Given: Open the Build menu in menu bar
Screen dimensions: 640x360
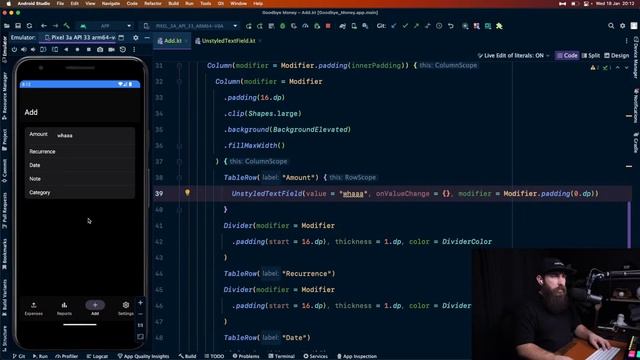Looking at the screenshot, I should tap(173, 3).
